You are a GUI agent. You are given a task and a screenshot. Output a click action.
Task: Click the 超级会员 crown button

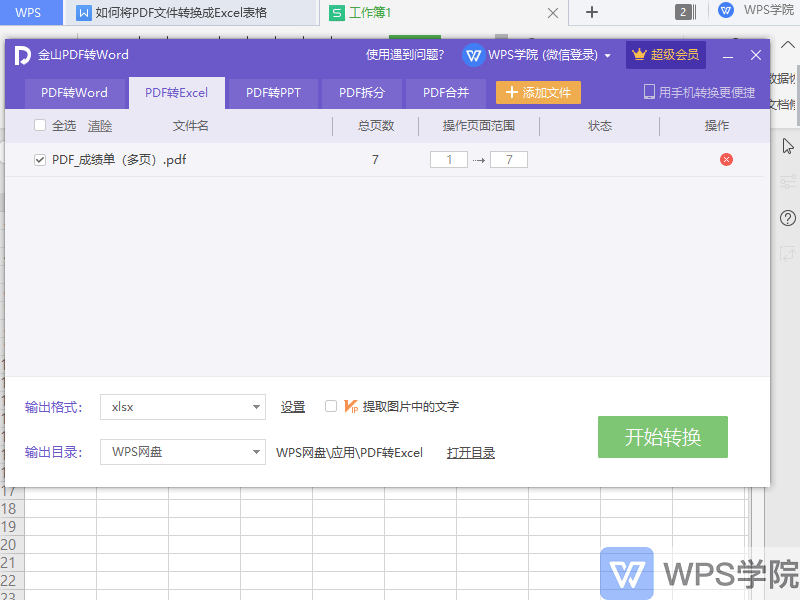666,55
